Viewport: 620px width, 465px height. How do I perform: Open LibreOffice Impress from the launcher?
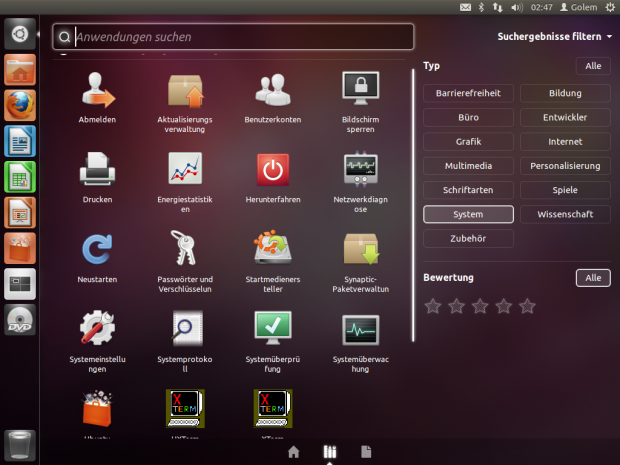pos(20,212)
